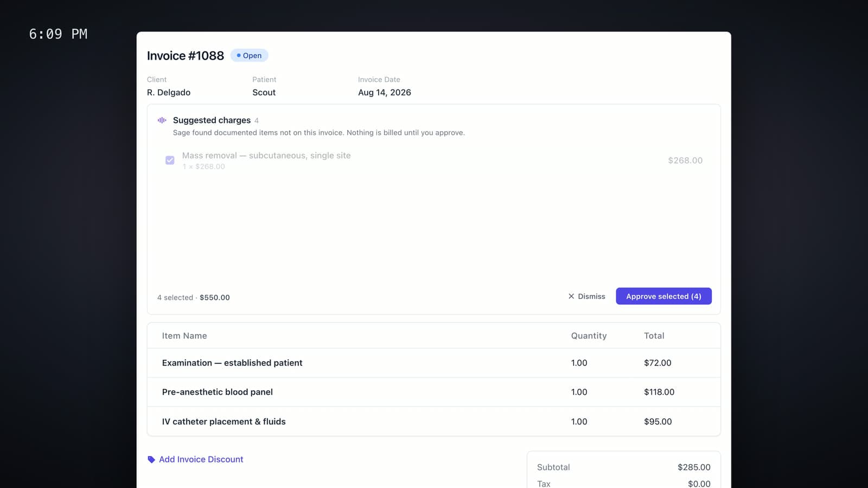The height and width of the screenshot is (488, 868).
Task: Click the invoice date Aug 14, 2026
Action: pyautogui.click(x=385, y=92)
